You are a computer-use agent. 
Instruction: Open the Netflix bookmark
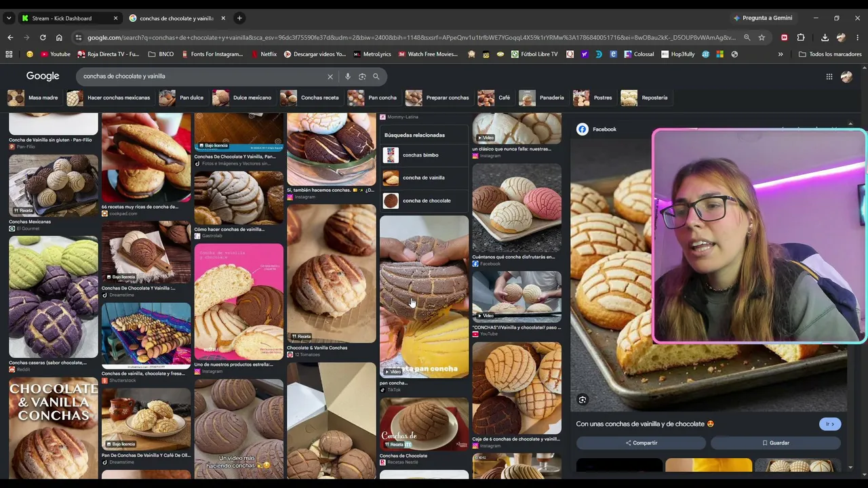(264, 54)
